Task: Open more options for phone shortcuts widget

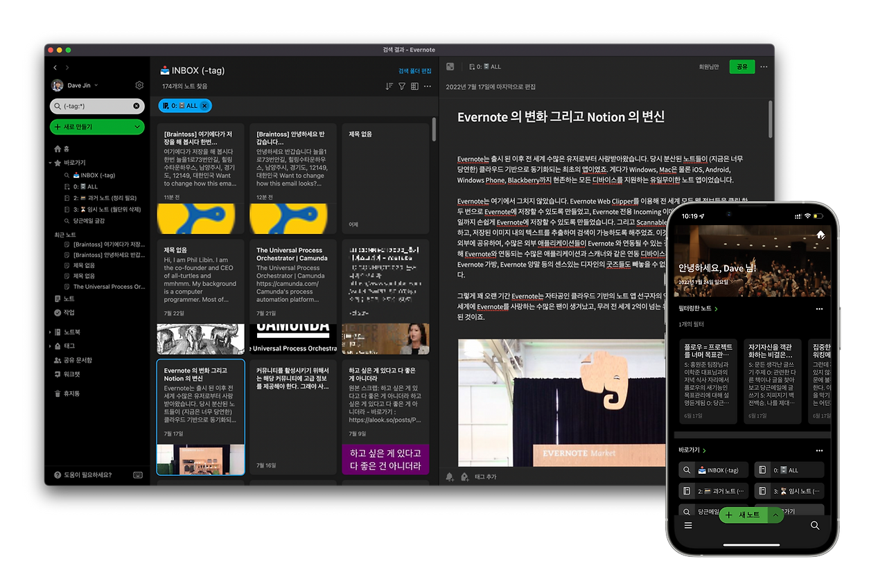Action: pyautogui.click(x=819, y=450)
